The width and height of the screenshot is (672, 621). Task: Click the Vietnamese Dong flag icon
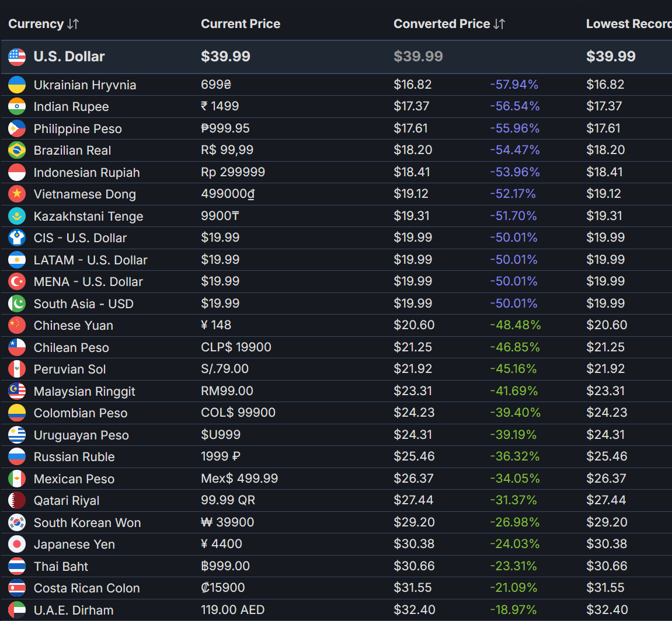click(17, 194)
